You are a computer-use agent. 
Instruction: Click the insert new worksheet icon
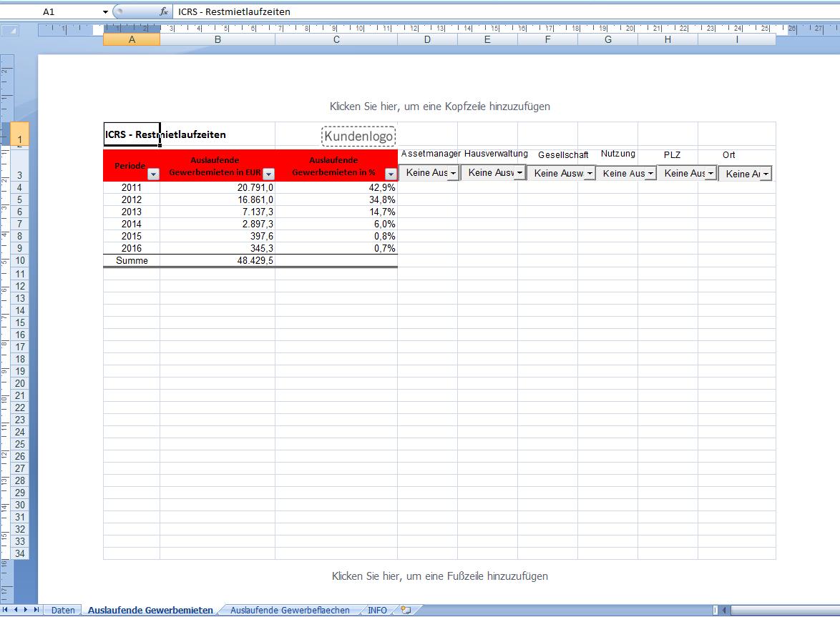click(406, 610)
